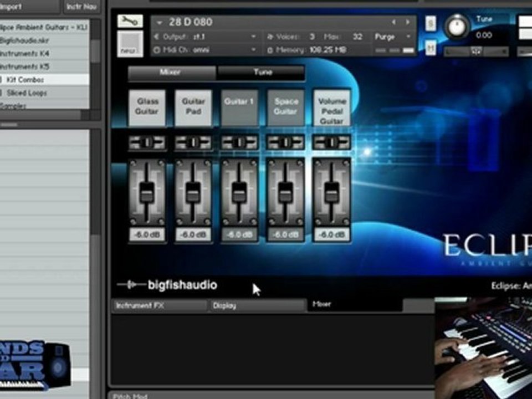The width and height of the screenshot is (532, 399).
Task: Open instrument edit mode with wrench icon
Action: click(x=130, y=22)
